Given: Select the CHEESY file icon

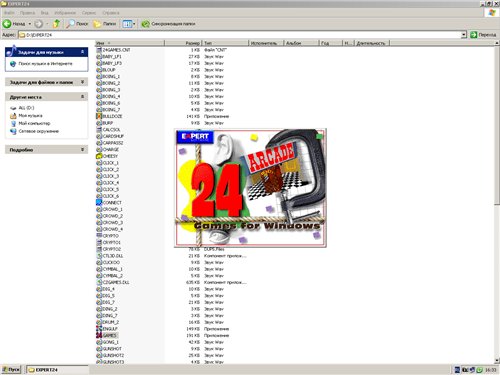Looking at the screenshot, I should coord(99,156).
